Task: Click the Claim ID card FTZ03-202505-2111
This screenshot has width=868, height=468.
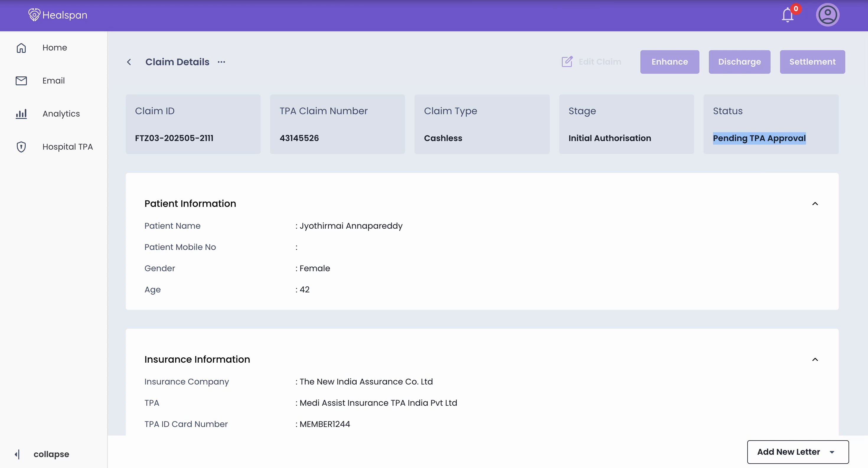Action: pyautogui.click(x=193, y=124)
